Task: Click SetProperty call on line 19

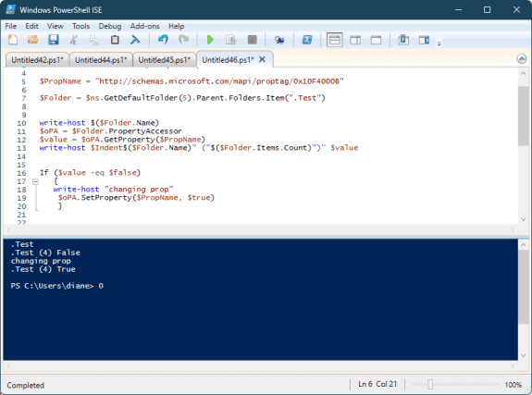Action: 136,198
